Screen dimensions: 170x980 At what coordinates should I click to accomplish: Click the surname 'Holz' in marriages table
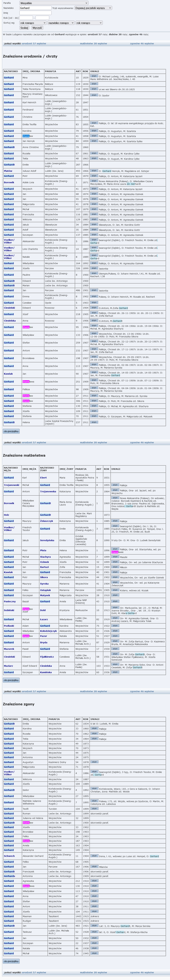6,515
